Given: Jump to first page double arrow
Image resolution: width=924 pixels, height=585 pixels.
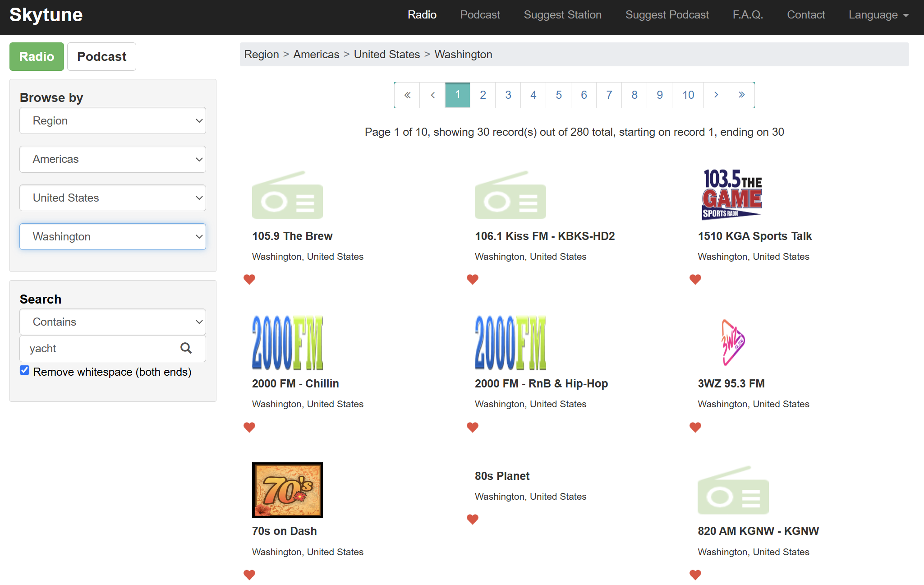Looking at the screenshot, I should [x=407, y=95].
